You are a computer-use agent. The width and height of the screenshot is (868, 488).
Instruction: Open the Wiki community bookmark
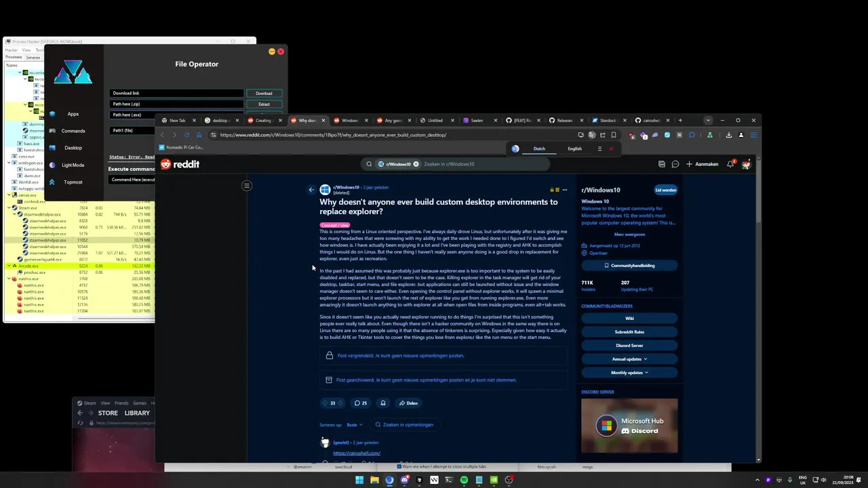coord(629,319)
